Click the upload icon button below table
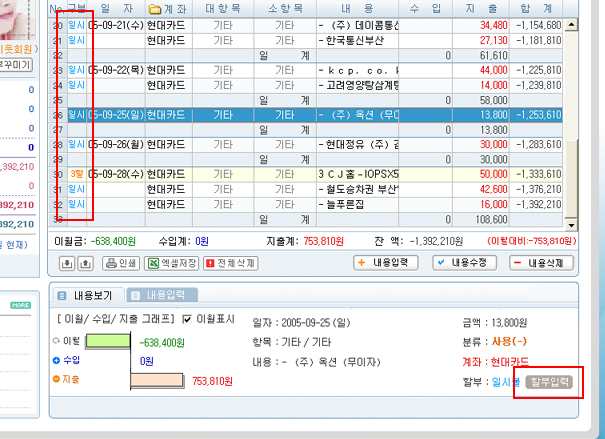605x439 pixels. coord(84,263)
